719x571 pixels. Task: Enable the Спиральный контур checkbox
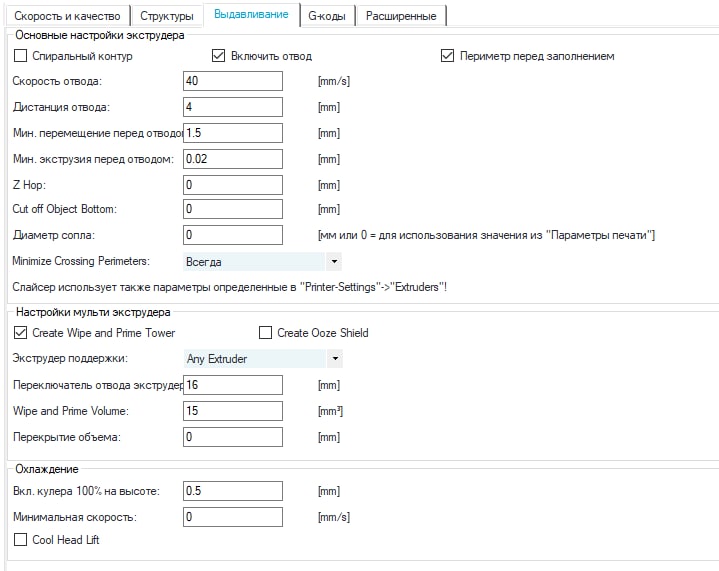pos(21,56)
